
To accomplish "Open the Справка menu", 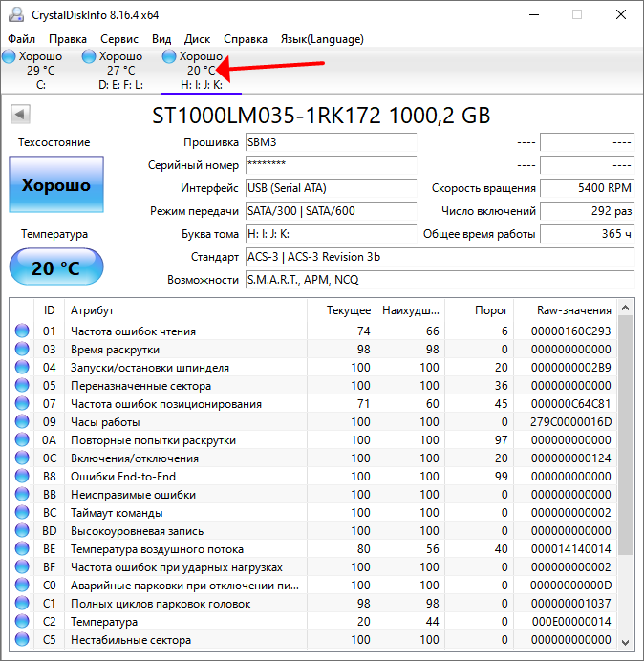I will (x=246, y=39).
